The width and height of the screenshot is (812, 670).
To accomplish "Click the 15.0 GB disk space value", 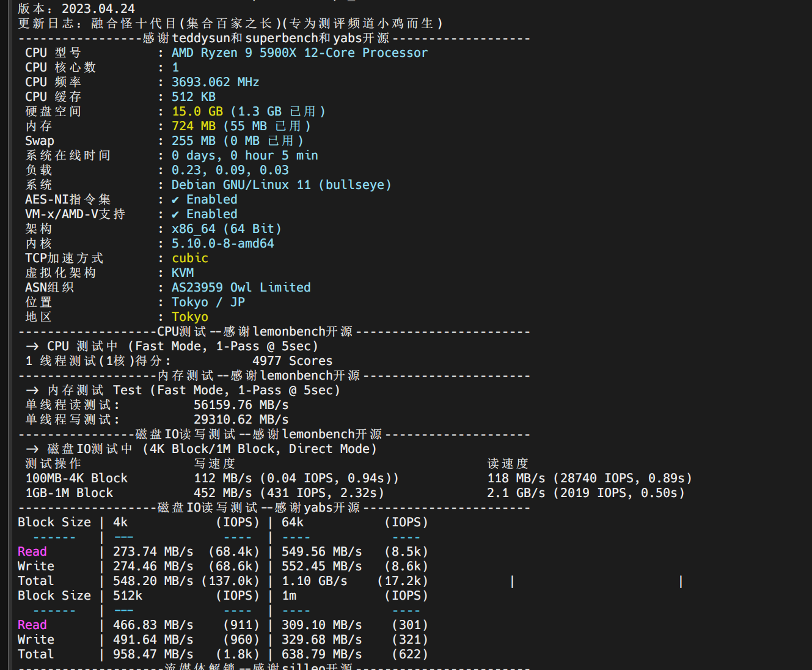I will click(197, 111).
